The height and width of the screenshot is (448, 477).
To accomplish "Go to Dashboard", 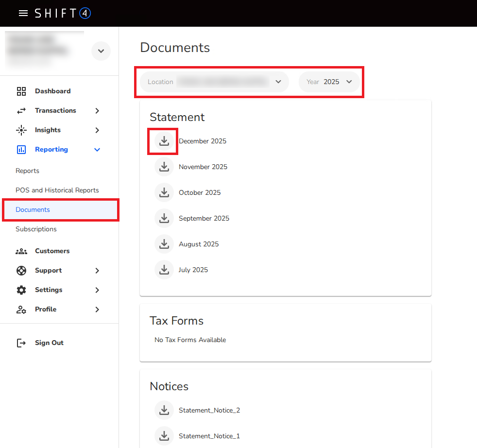I will click(x=52, y=91).
